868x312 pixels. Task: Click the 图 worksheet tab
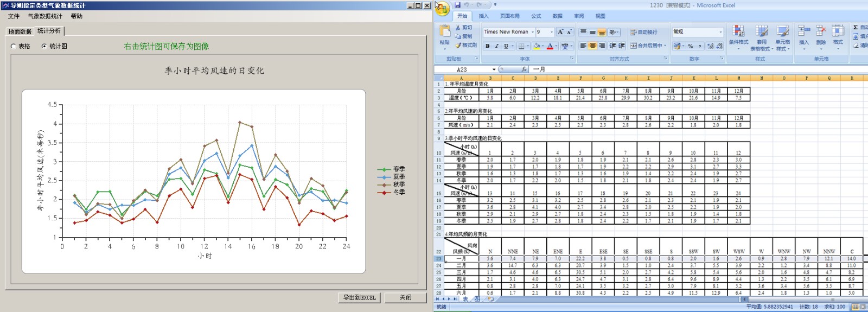click(477, 299)
